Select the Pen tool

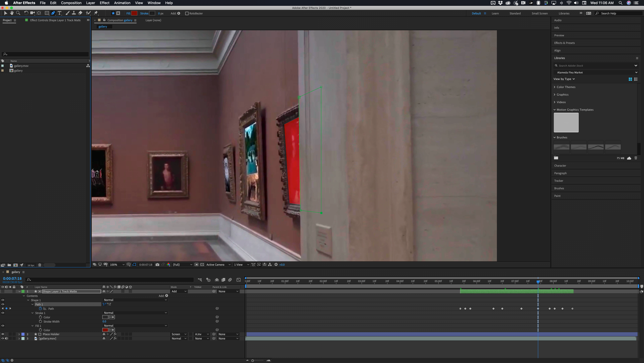53,13
